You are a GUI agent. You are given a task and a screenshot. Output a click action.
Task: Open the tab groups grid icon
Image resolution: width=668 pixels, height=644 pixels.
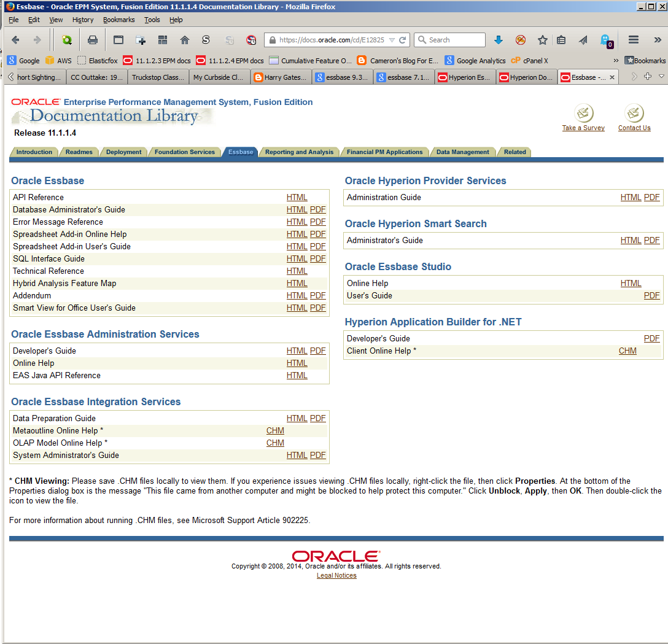coord(163,40)
